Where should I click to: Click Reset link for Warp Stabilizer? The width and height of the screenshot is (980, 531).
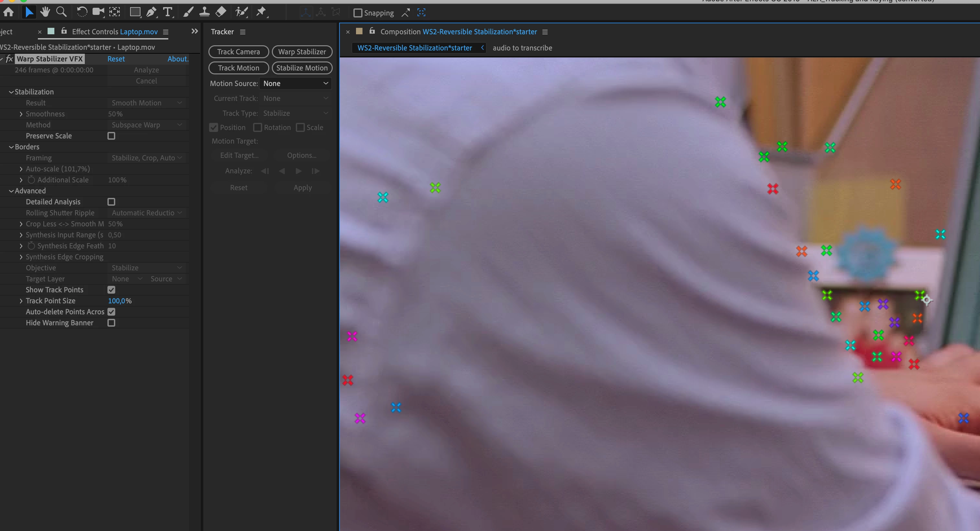point(116,59)
